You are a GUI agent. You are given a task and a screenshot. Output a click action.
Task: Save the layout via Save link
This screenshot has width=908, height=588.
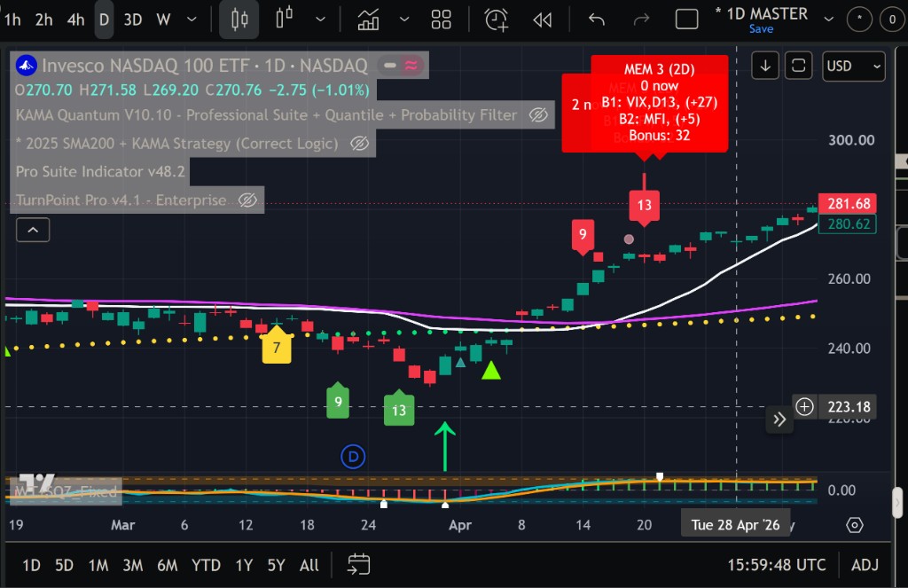click(761, 29)
